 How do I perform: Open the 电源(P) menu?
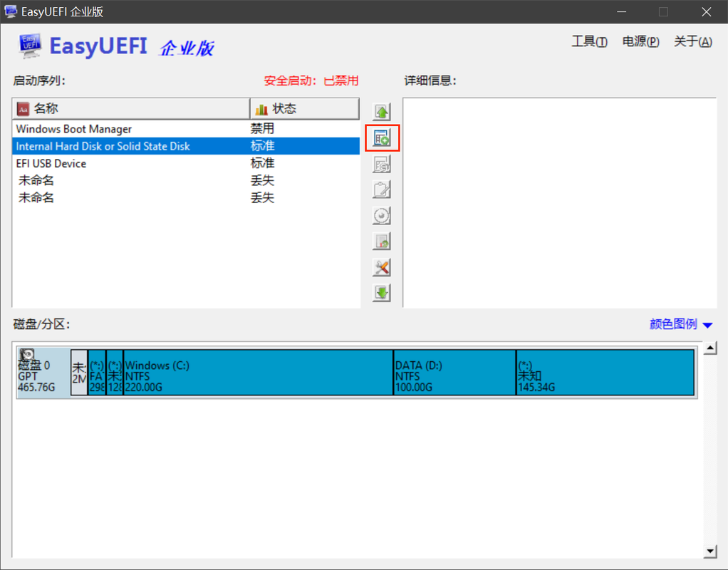point(640,42)
